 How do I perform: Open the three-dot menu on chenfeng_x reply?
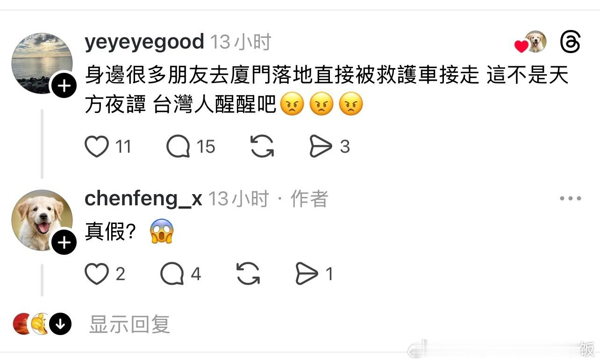571,199
